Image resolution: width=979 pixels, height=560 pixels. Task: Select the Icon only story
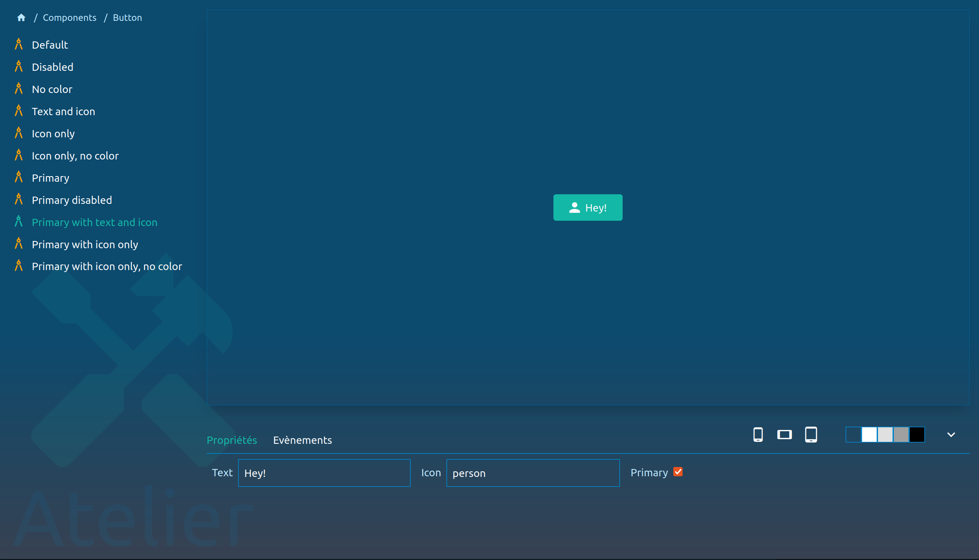click(x=53, y=133)
